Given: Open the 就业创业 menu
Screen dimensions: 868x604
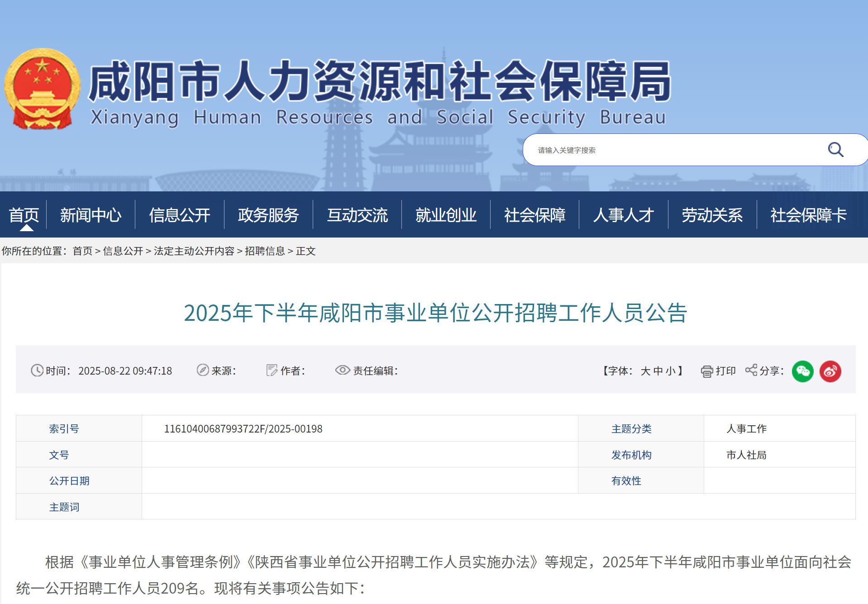Looking at the screenshot, I should (446, 215).
